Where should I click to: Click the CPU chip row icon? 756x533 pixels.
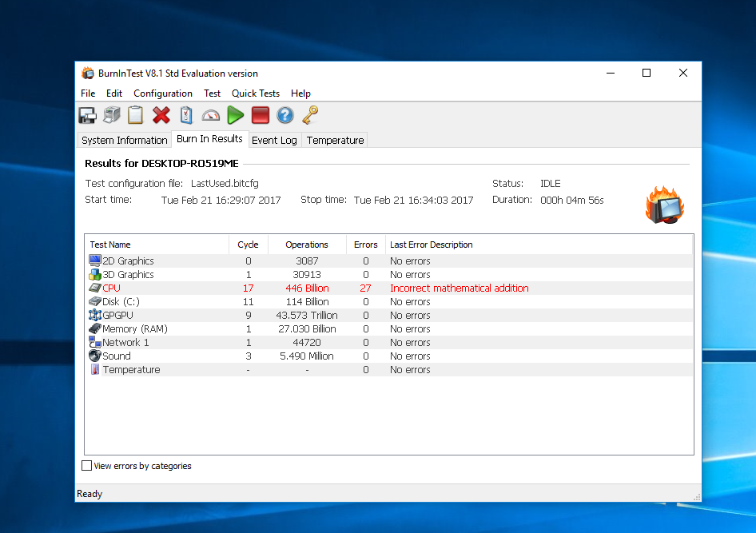(x=95, y=288)
